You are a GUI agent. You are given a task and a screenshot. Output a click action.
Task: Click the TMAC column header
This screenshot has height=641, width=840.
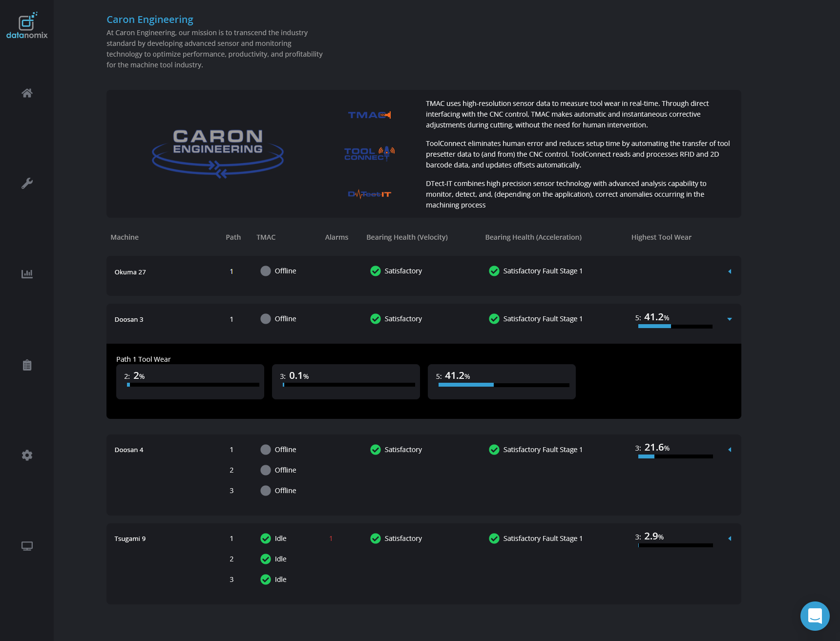266,237
